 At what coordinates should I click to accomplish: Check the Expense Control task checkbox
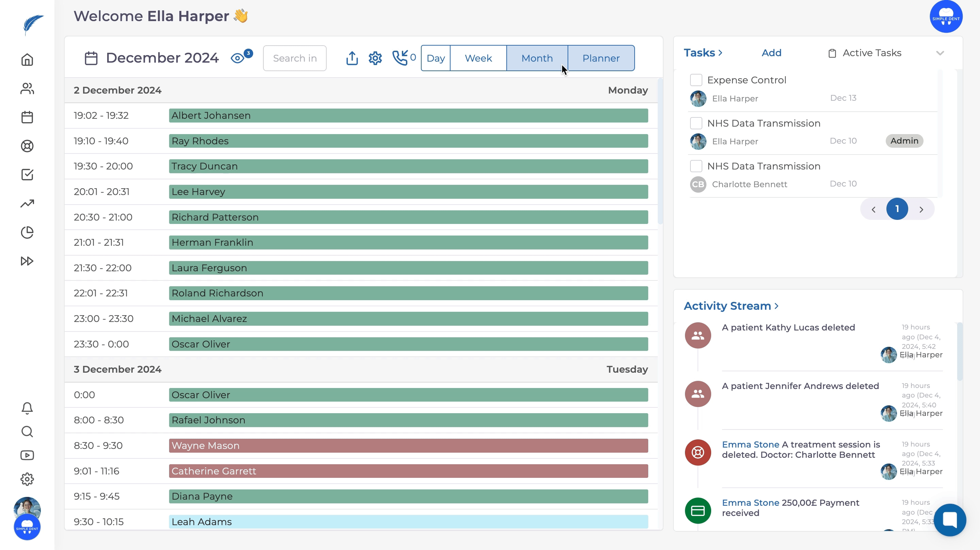696,80
